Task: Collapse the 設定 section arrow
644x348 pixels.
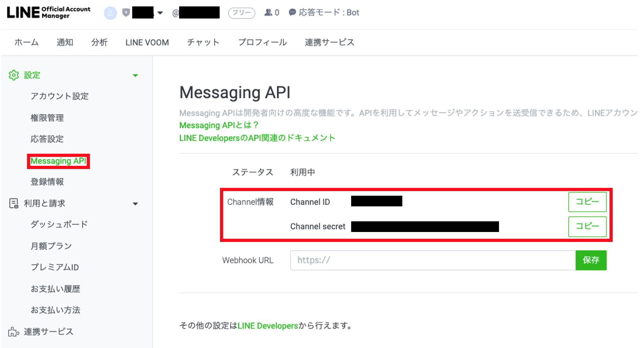Action: coord(135,75)
